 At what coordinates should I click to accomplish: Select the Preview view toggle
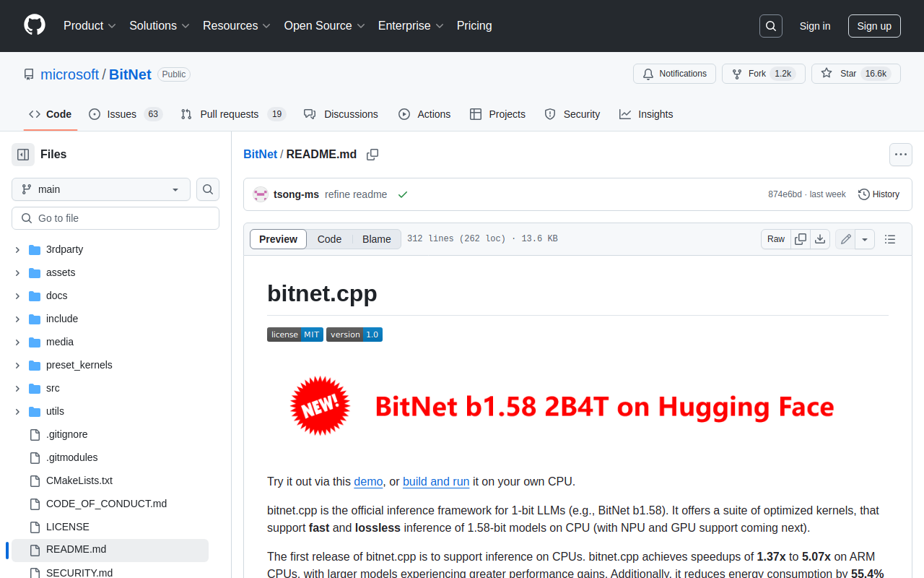point(278,239)
